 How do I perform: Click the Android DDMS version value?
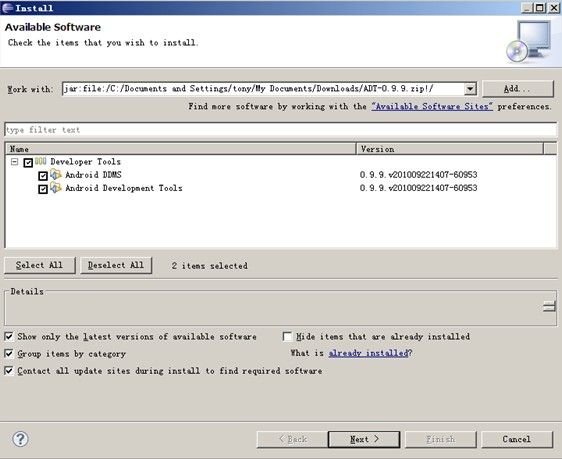pyautogui.click(x=418, y=174)
